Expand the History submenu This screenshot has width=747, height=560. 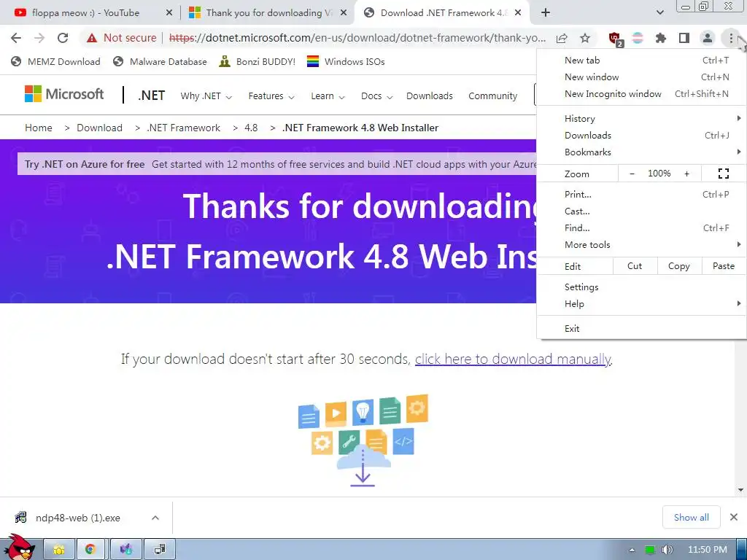click(641, 119)
